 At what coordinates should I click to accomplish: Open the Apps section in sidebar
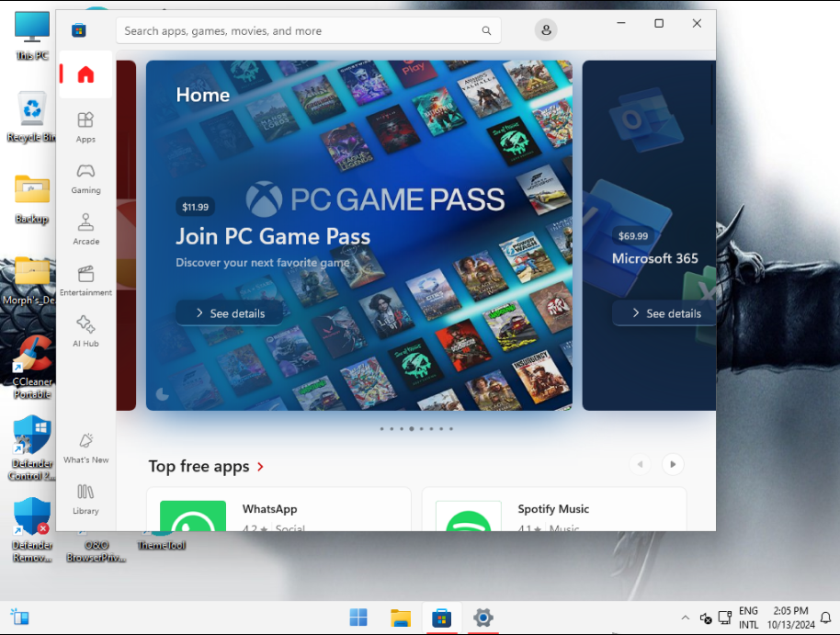85,128
